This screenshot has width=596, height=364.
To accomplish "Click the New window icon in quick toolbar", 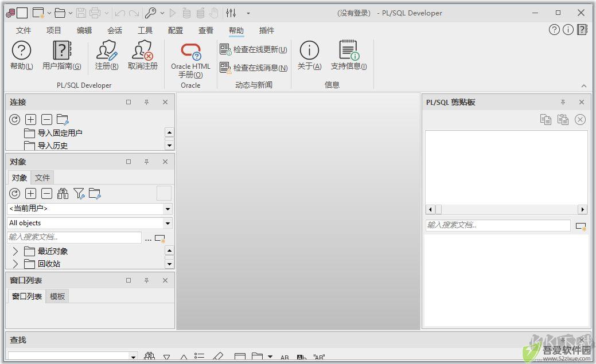I will pyautogui.click(x=38, y=13).
